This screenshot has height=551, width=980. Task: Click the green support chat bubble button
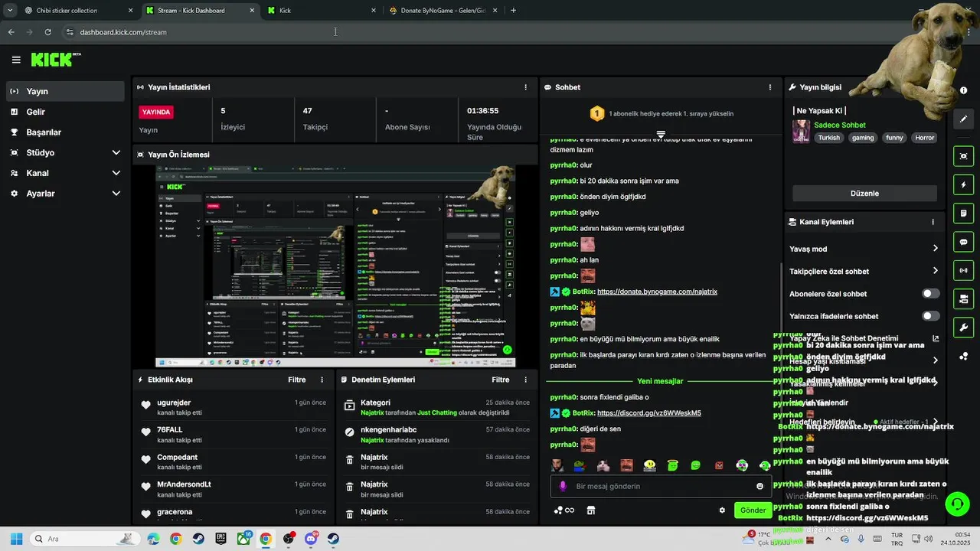(x=957, y=503)
